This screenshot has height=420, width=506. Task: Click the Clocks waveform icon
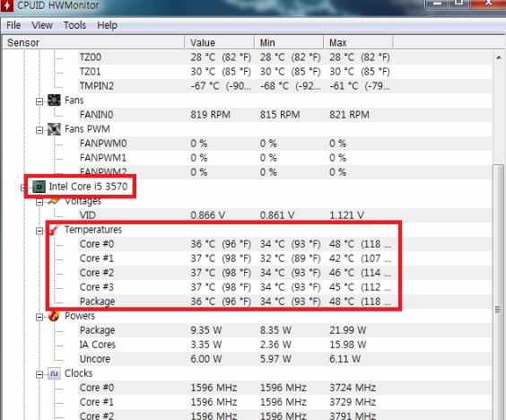(x=54, y=373)
